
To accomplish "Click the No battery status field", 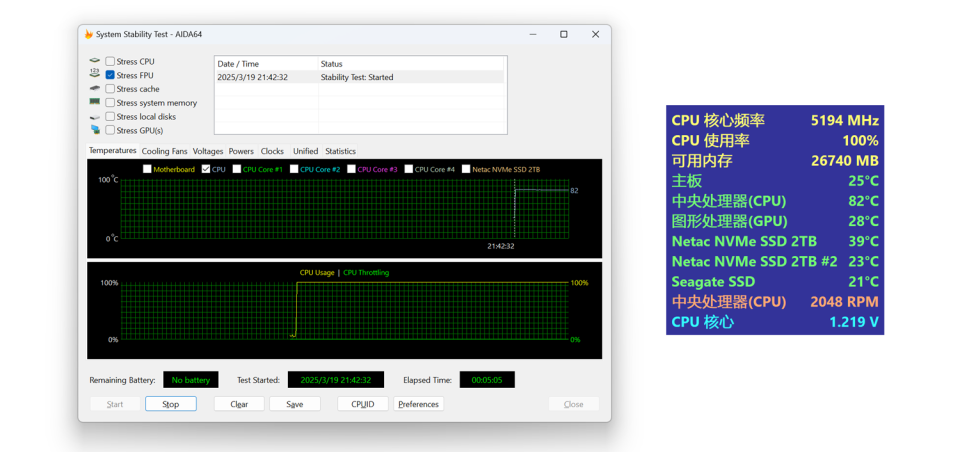I will point(190,380).
